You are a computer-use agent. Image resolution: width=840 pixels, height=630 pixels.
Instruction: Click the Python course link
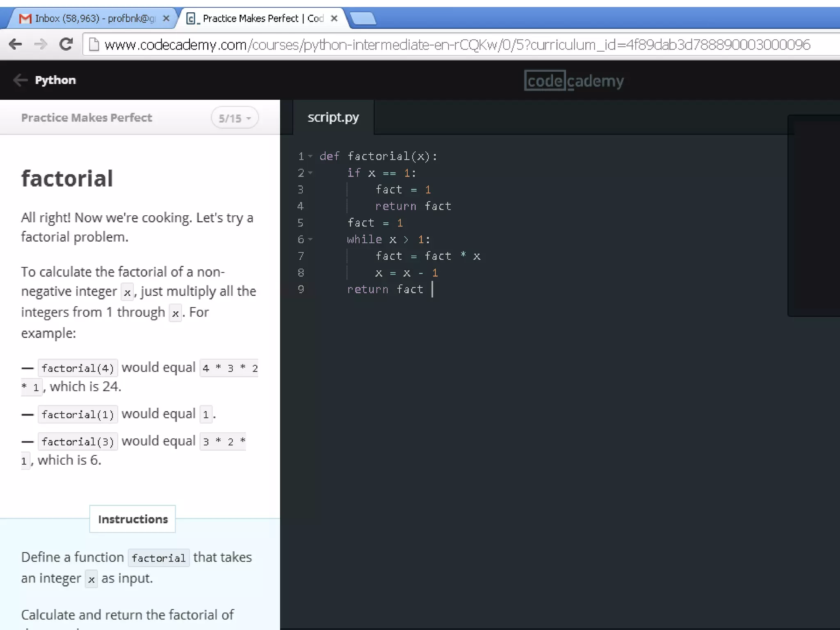55,80
